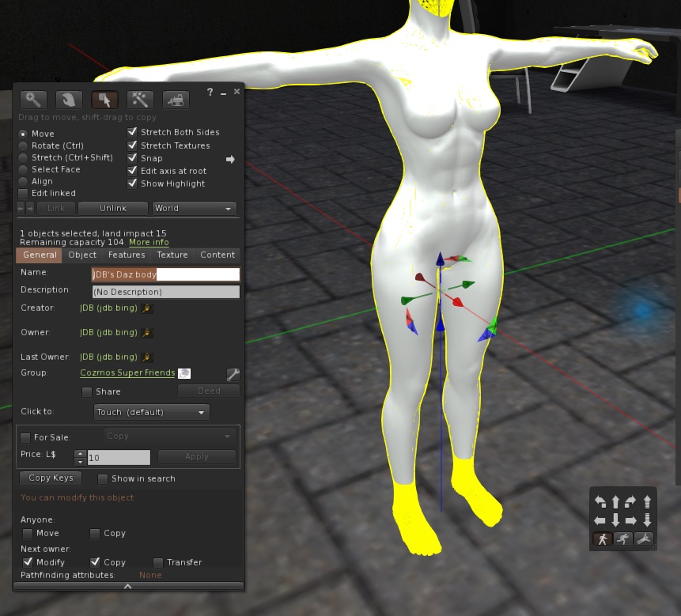The width and height of the screenshot is (681, 616).
Task: Switch to the General tab
Action: (39, 255)
